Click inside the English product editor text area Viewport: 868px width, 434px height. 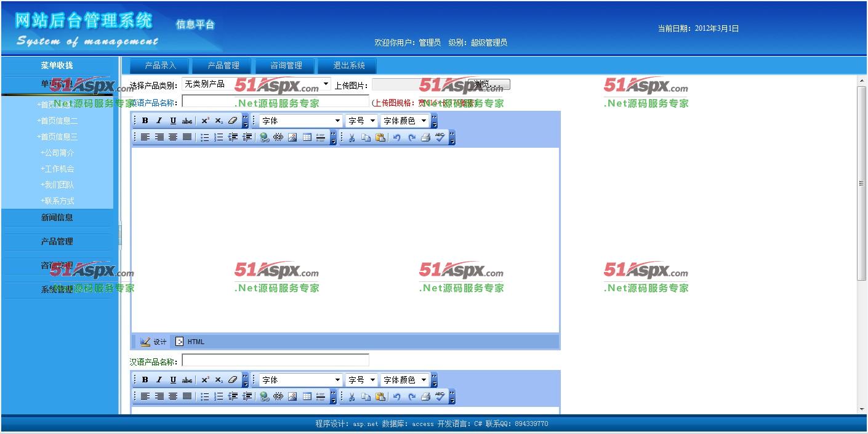coord(345,239)
